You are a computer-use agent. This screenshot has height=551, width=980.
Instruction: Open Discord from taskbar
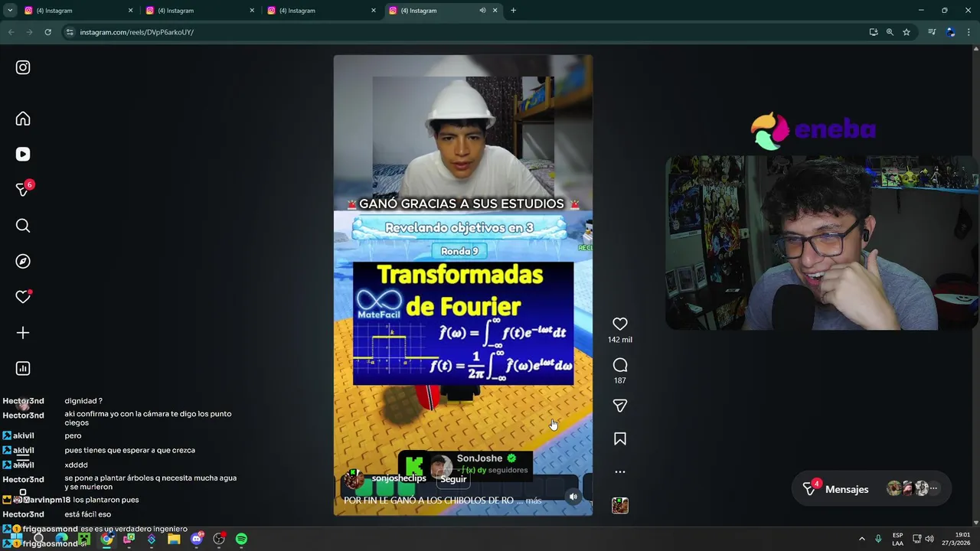tap(197, 539)
